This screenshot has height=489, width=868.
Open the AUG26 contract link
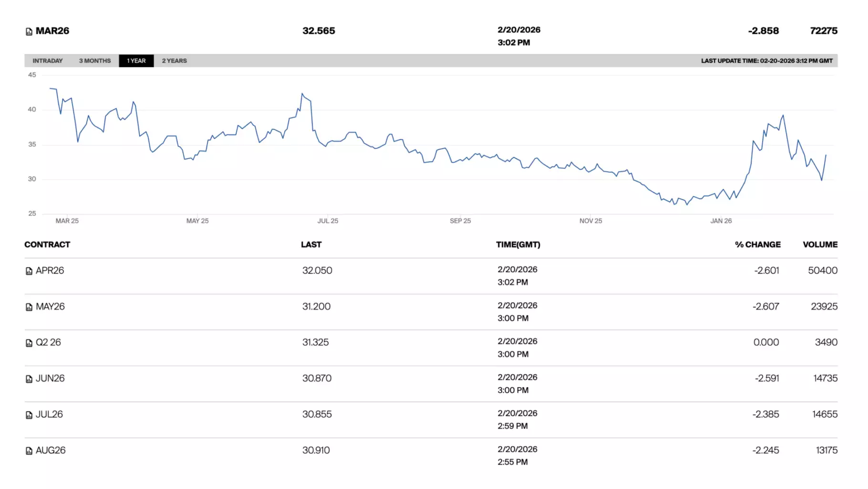coord(51,450)
